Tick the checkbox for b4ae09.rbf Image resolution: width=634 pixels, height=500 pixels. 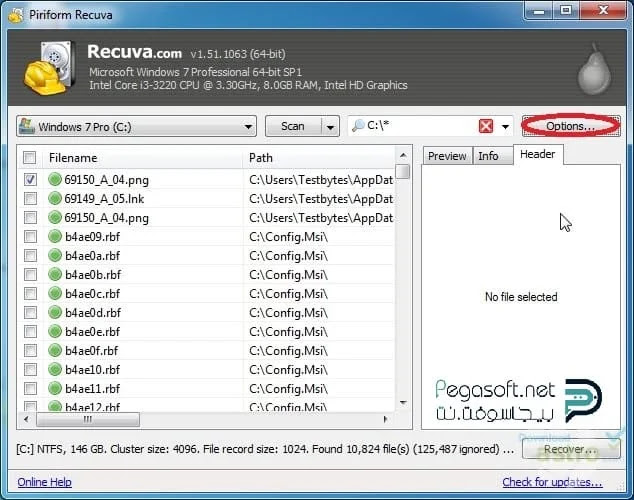tap(30, 236)
